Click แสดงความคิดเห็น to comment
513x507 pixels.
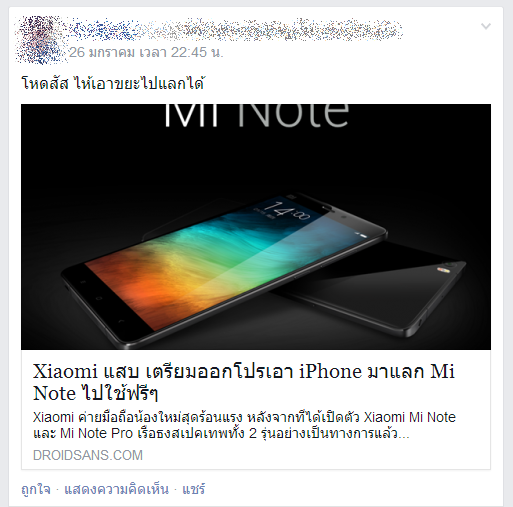click(x=116, y=489)
